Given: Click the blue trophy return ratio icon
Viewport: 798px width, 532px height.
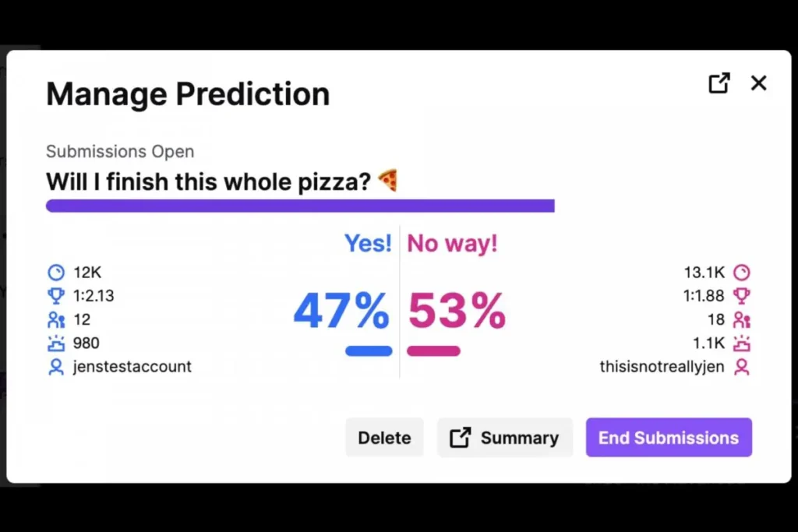Looking at the screenshot, I should [56, 296].
